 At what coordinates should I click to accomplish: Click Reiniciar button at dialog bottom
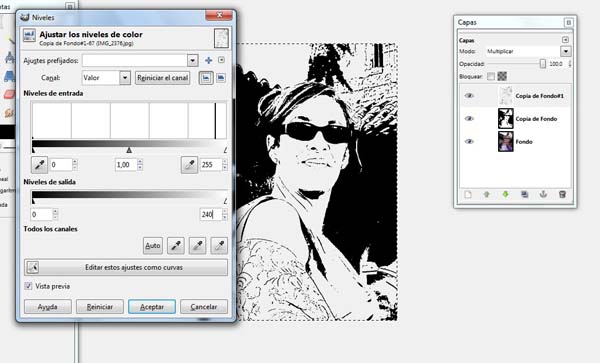pos(99,307)
